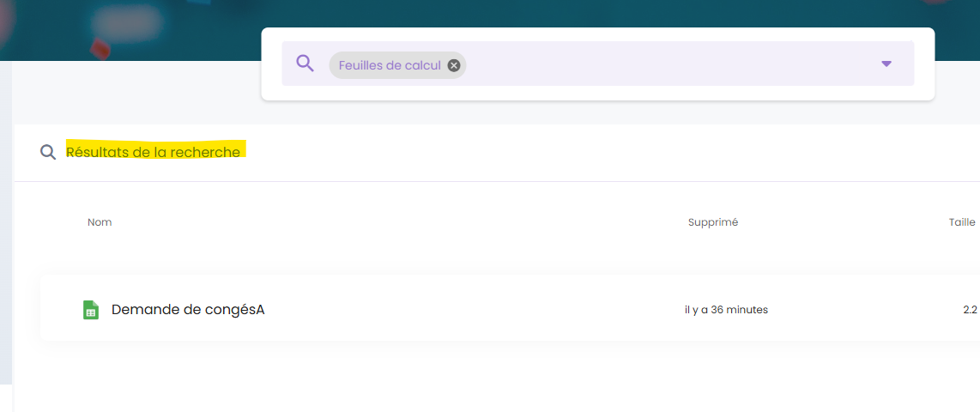The width and height of the screenshot is (980, 412).
Task: Remove the Feuilles de calcul filter chip
Action: click(x=454, y=65)
